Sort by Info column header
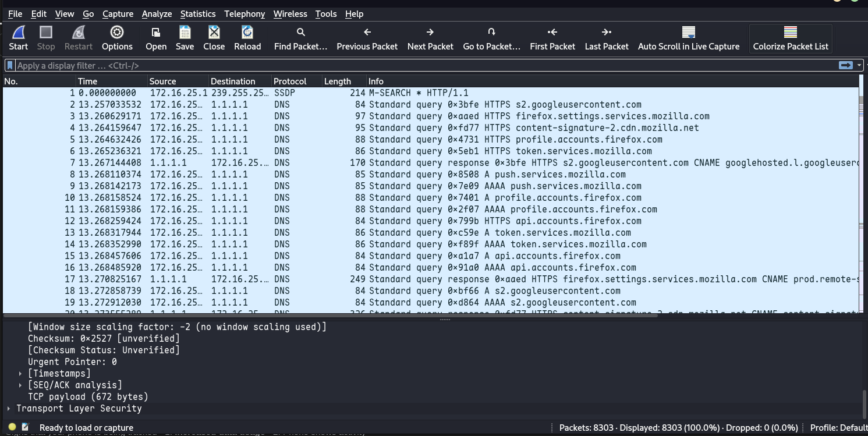 (x=612, y=81)
